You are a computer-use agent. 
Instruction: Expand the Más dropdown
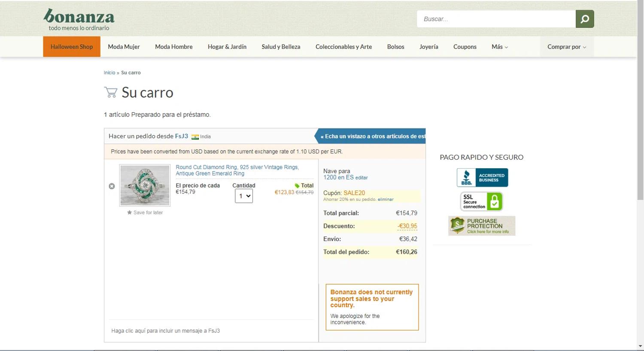pos(500,47)
